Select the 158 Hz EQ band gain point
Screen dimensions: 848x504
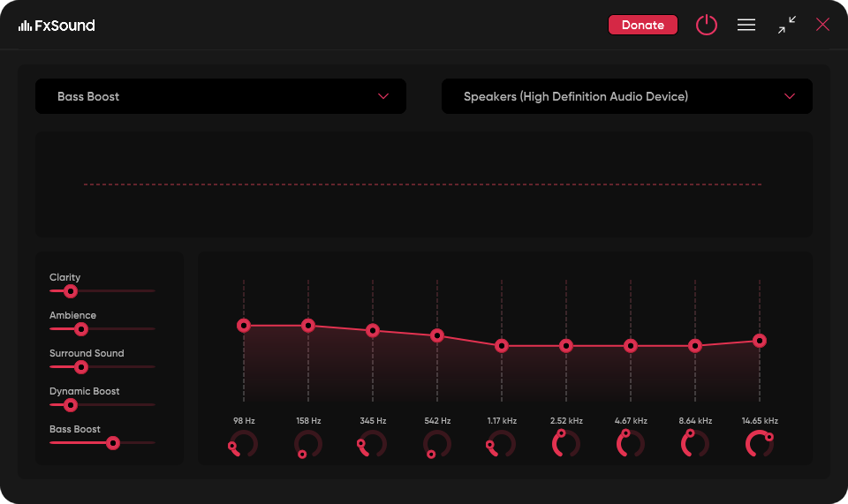308,326
